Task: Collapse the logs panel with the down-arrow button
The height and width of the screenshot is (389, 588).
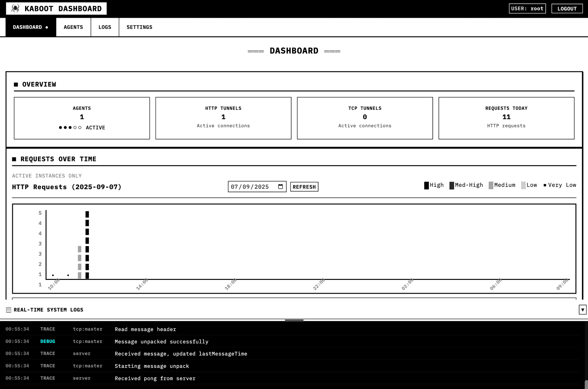Action: pyautogui.click(x=582, y=310)
